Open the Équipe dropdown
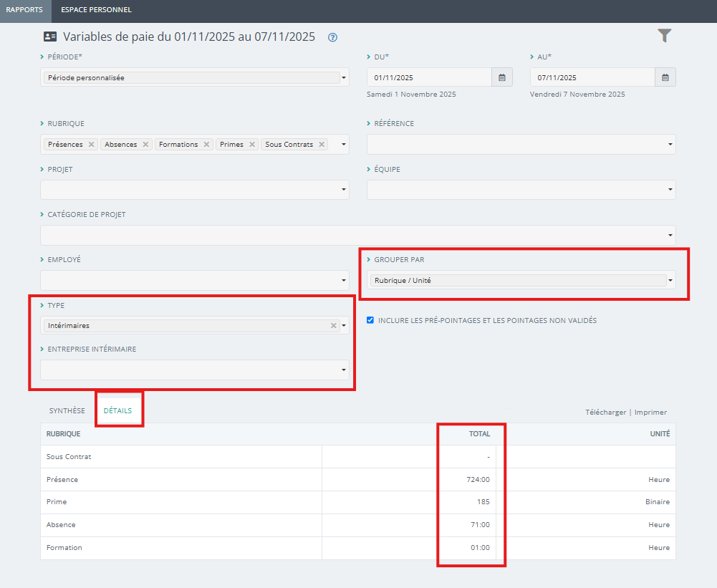 [x=670, y=190]
